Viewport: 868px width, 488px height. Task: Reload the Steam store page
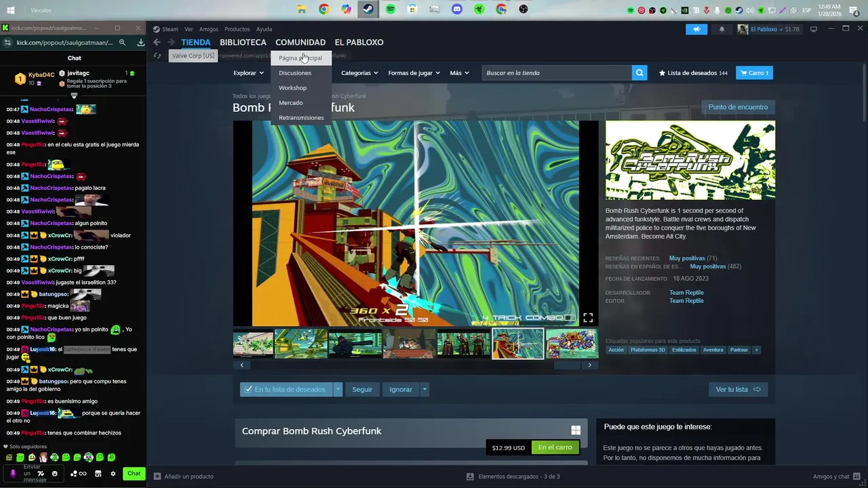pyautogui.click(x=157, y=56)
